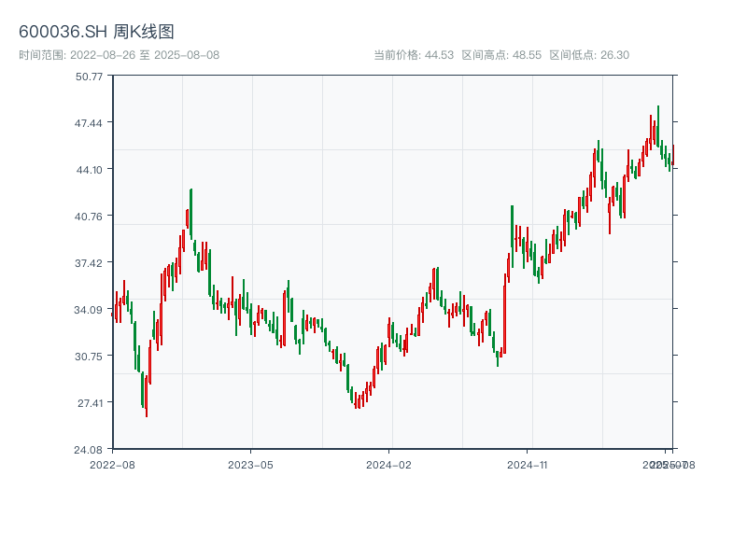Click the chart title 600036.SH 周K线图
The width and height of the screenshot is (747, 560).
[x=96, y=33]
